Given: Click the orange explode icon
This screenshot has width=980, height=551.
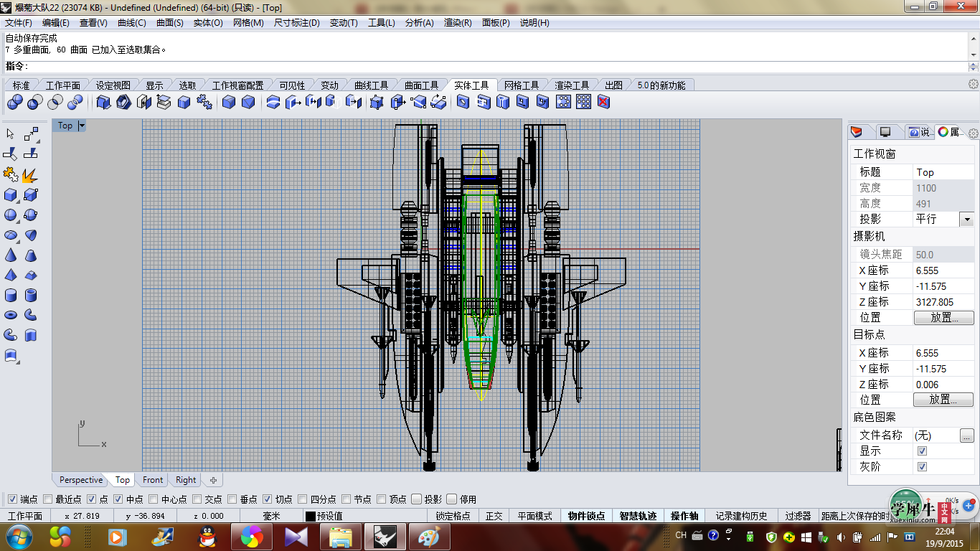Looking at the screenshot, I should tap(31, 174).
